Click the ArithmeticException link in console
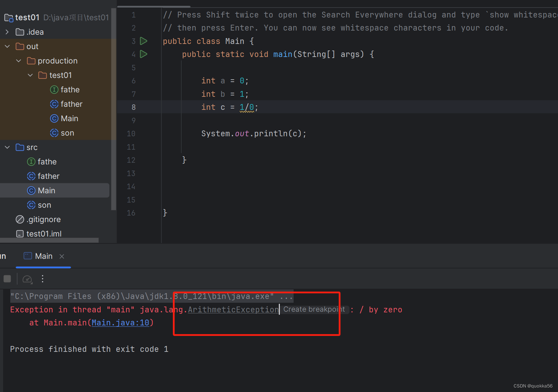This screenshot has width=558, height=392. [233, 310]
